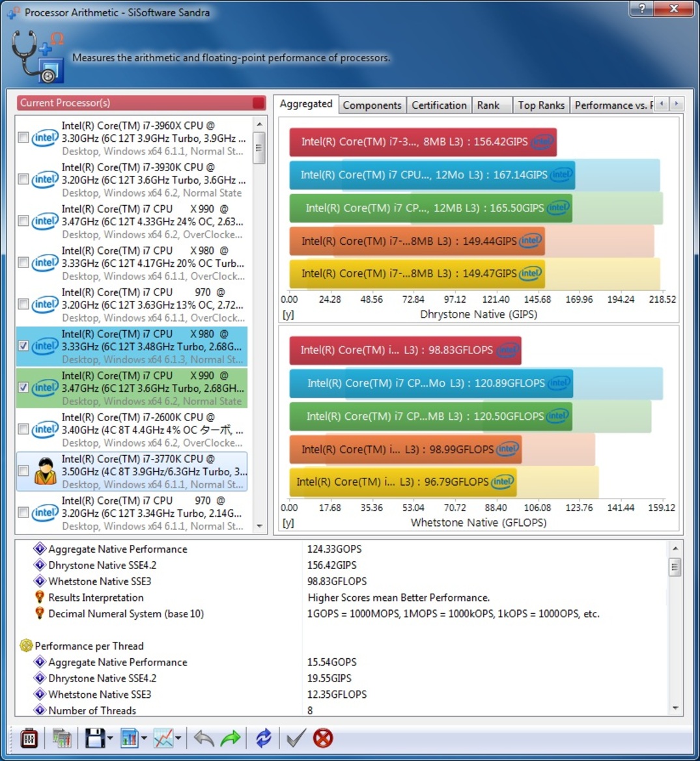Click the help question mark button

tap(642, 8)
